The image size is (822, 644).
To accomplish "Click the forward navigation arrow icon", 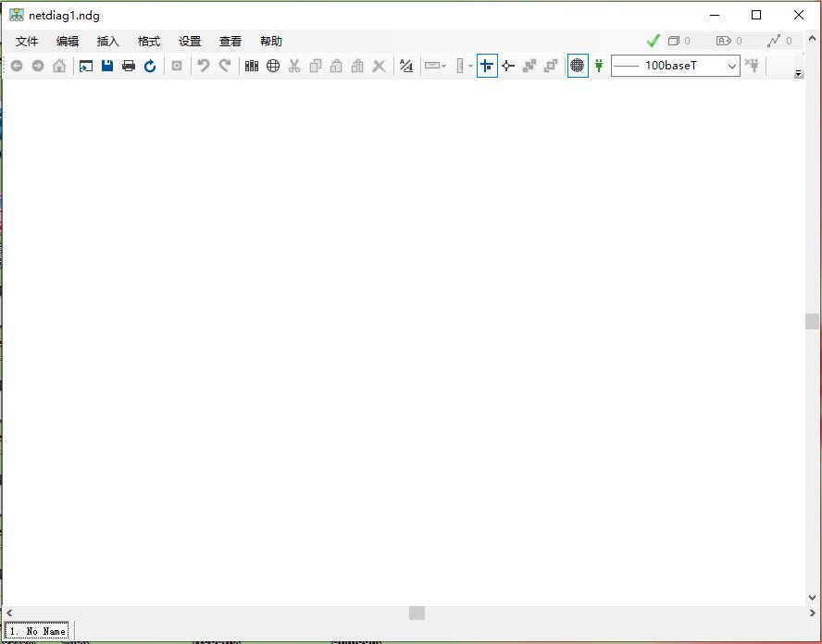I will tap(38, 66).
